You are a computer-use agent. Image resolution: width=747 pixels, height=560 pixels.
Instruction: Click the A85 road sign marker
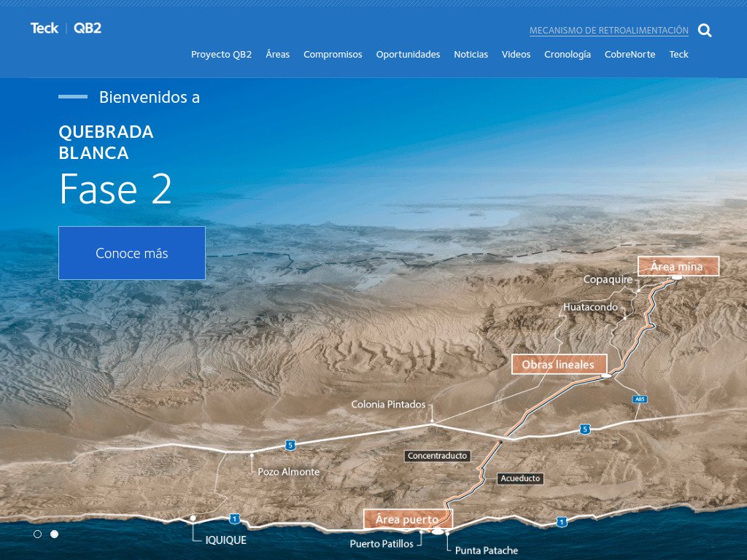click(x=640, y=400)
